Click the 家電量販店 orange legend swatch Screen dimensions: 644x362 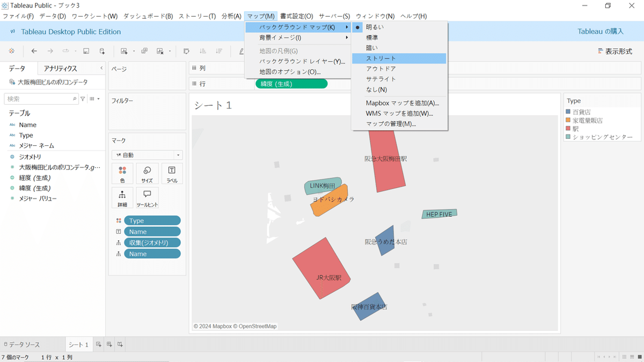click(568, 120)
